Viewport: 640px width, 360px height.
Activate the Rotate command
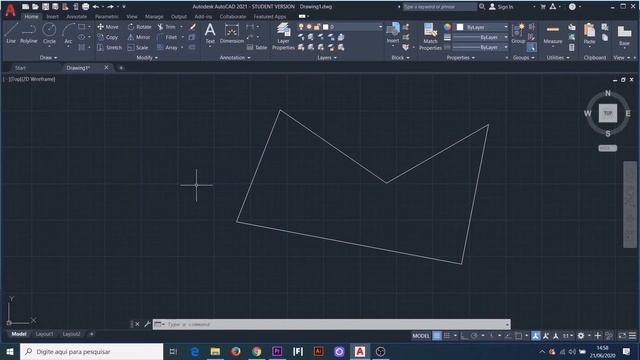[139, 27]
